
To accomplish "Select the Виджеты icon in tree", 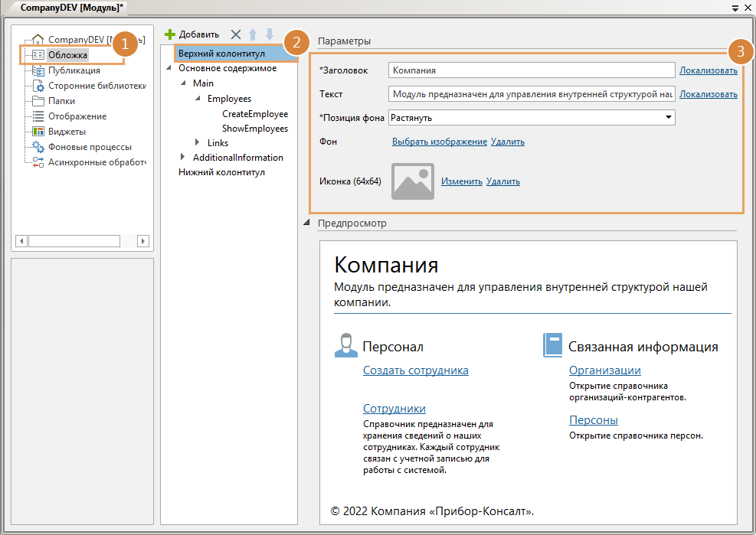I will click(x=38, y=132).
